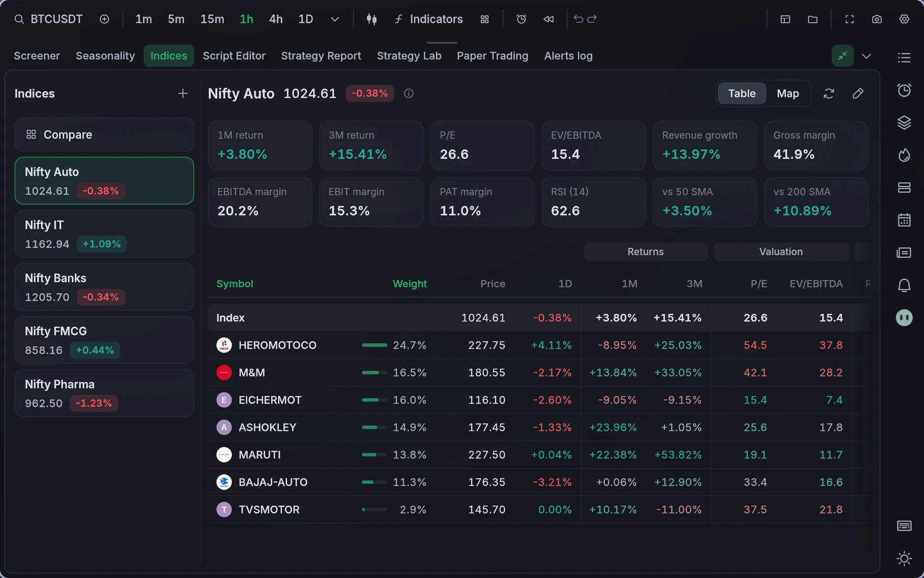Enter fullscreen mode
This screenshot has height=578, width=924.
point(849,19)
